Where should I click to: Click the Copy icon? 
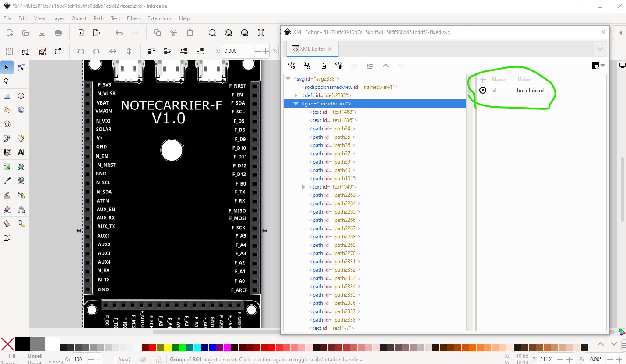[x=158, y=33]
